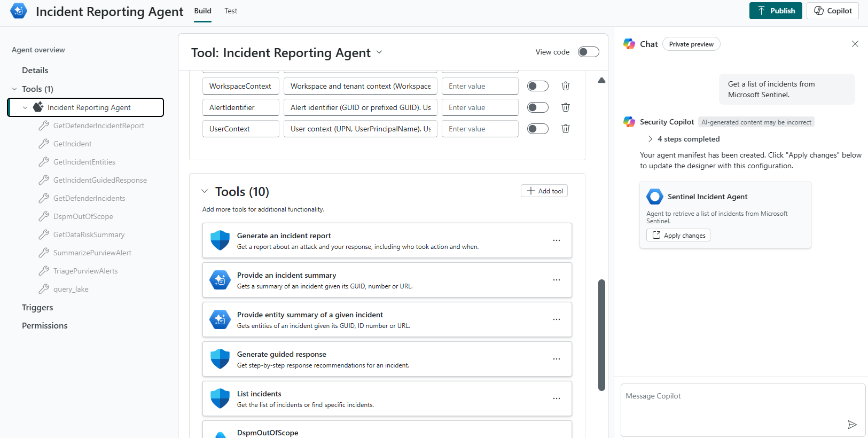The height and width of the screenshot is (438, 868).
Task: Enable the View code toggle
Action: (x=588, y=52)
